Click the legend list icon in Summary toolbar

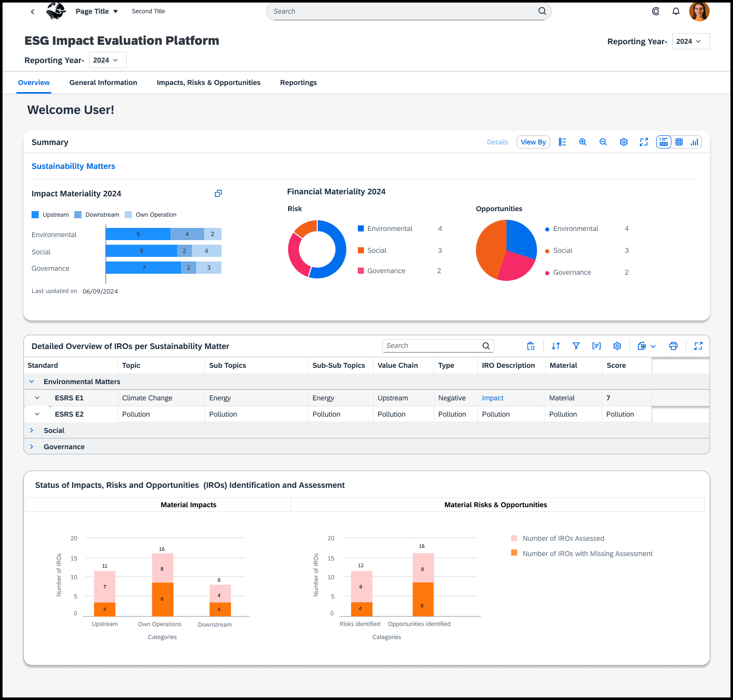(x=562, y=142)
